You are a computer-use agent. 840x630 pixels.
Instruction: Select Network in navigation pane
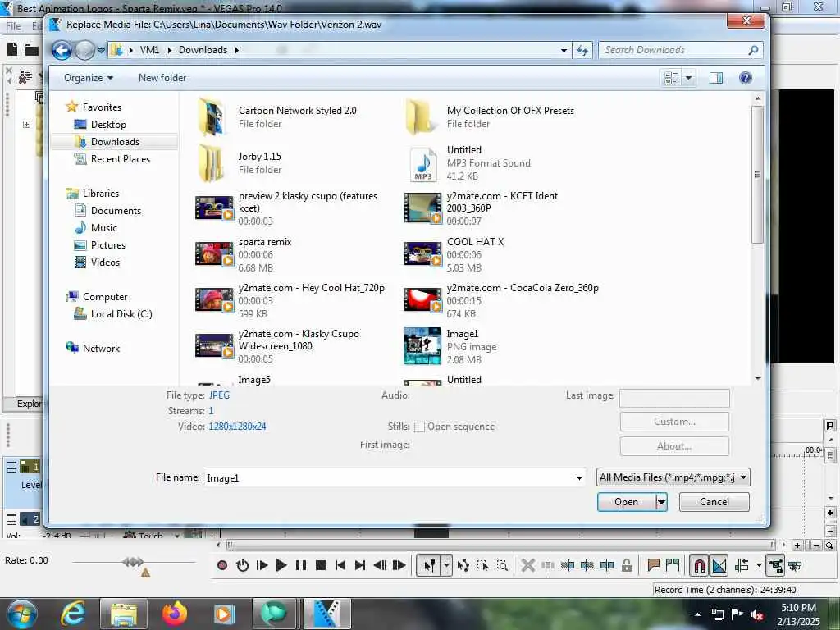pos(101,348)
